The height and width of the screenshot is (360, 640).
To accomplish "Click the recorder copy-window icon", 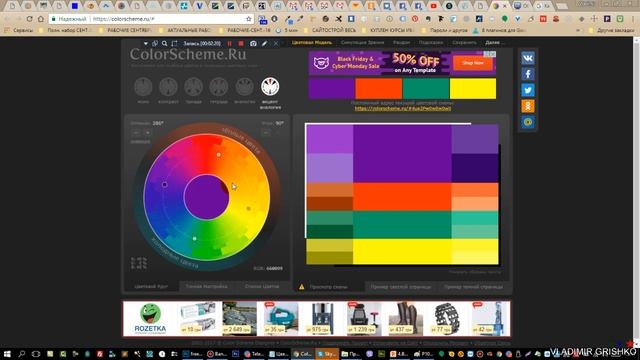I will tap(155, 43).
